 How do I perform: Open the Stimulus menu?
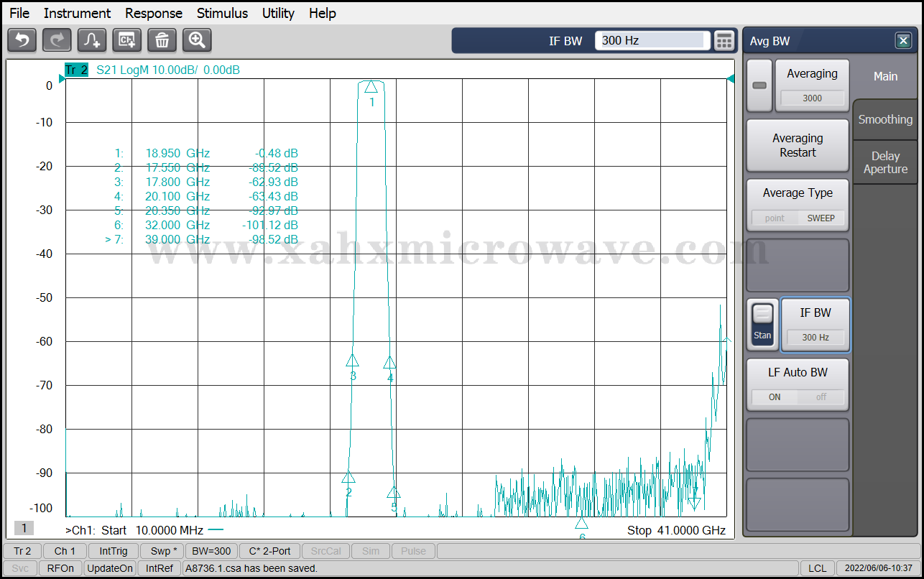coord(222,13)
